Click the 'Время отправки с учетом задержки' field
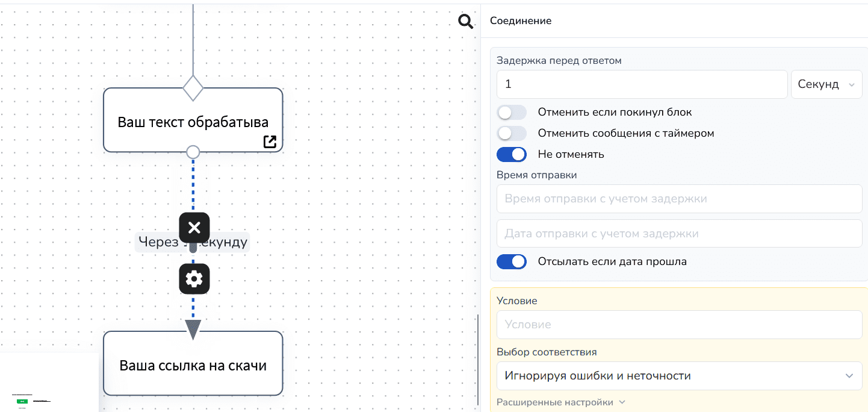The height and width of the screenshot is (412, 868). click(x=679, y=199)
